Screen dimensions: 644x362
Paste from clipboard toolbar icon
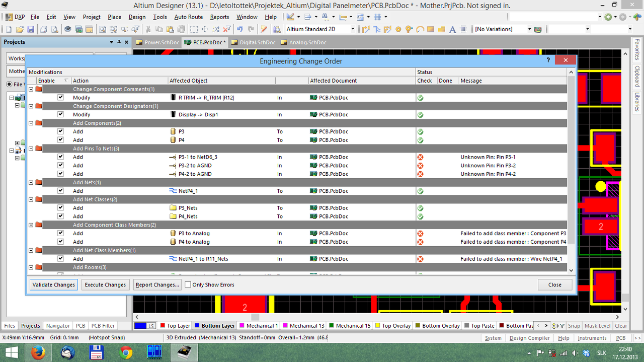click(170, 29)
